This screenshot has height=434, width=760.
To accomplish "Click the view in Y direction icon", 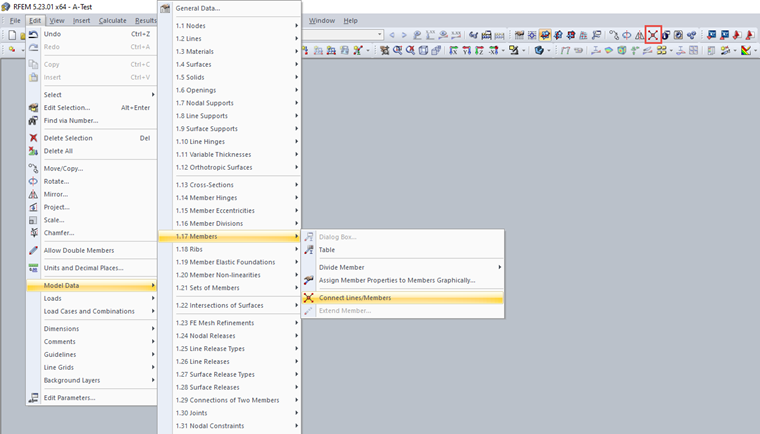I will click(x=467, y=50).
